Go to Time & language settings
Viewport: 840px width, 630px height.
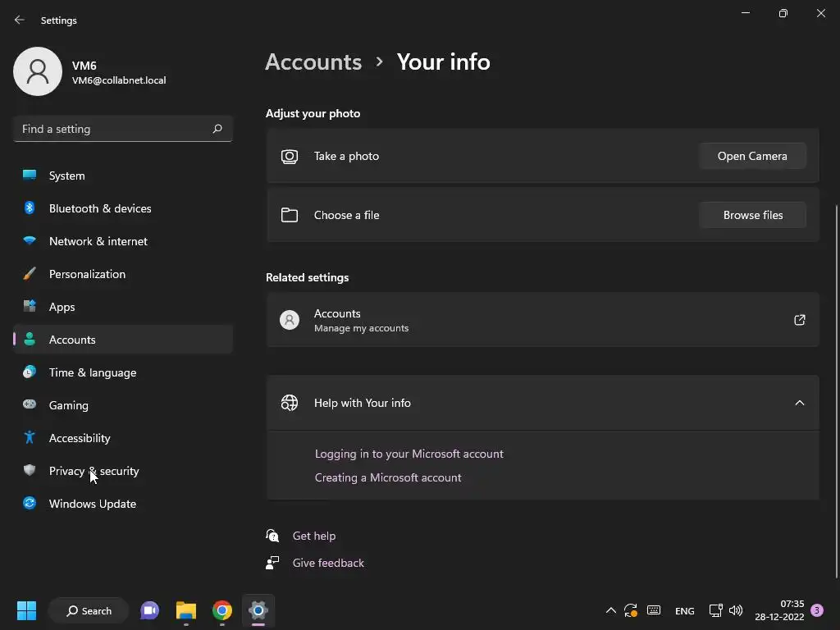tap(93, 372)
